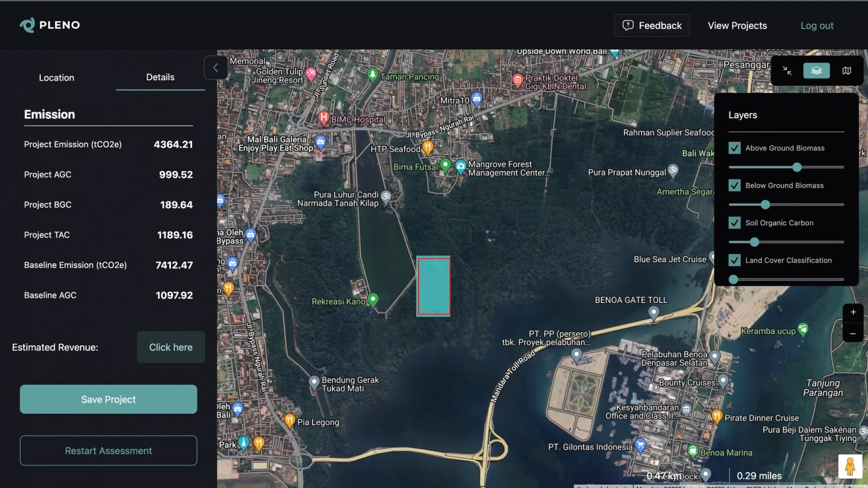Viewport: 868px width, 488px height.
Task: Open the BENOA GATE TOLL pin
Action: tap(654, 313)
